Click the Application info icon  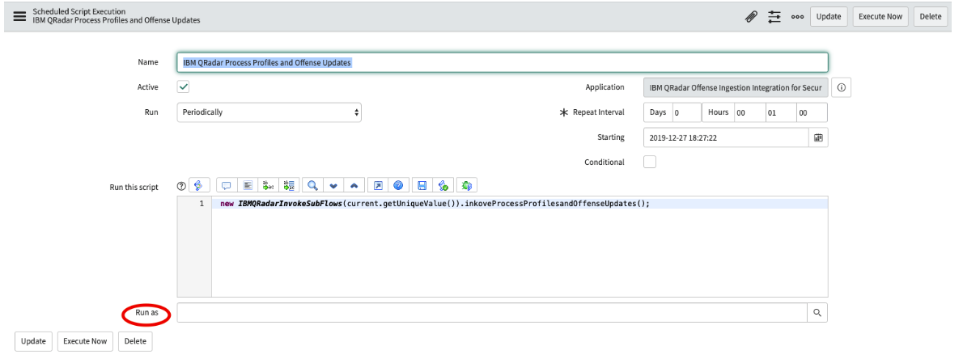[x=841, y=87]
